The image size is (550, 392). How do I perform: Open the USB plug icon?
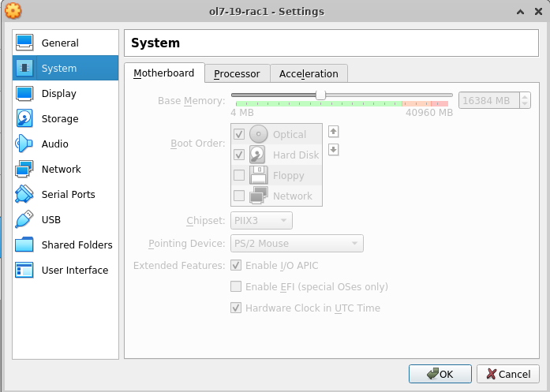[x=24, y=219]
